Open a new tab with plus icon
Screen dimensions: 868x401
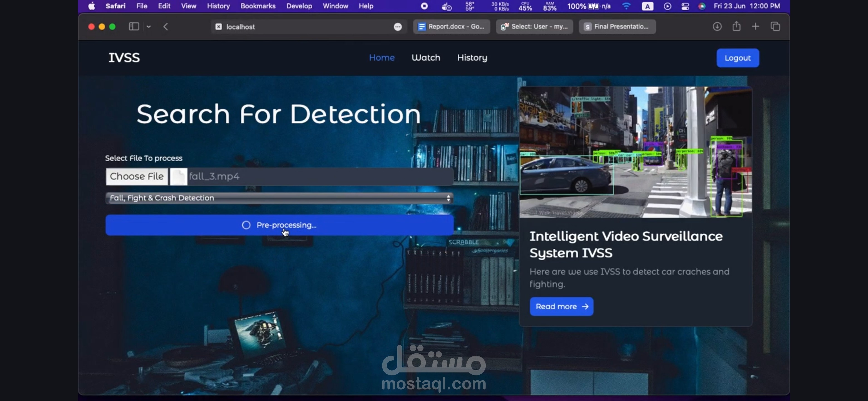[x=755, y=26]
